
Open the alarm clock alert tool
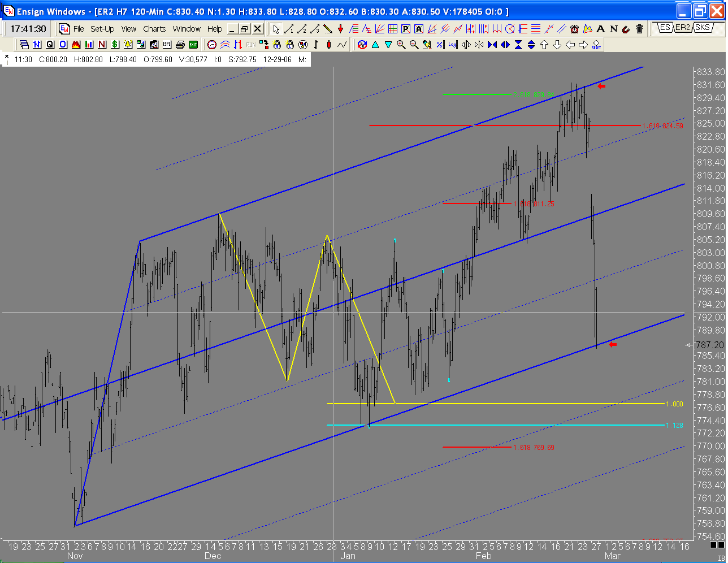pos(575,29)
